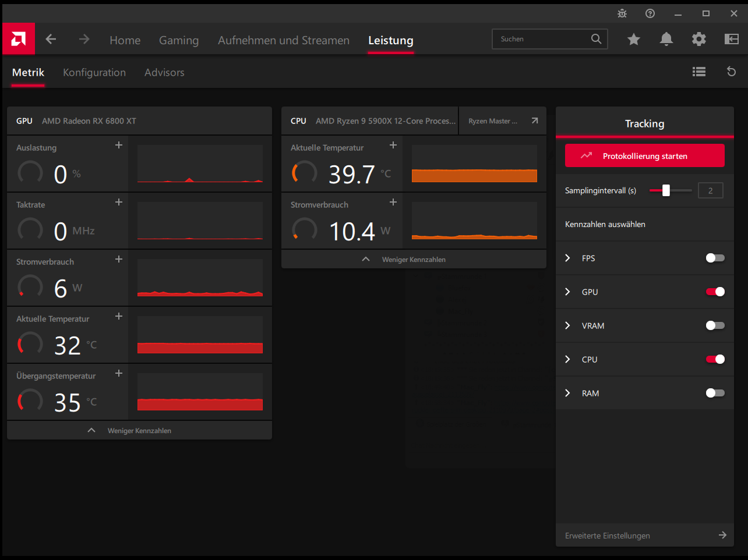Enable the FPS tracking toggle
Image resolution: width=748 pixels, height=560 pixels.
715,258
